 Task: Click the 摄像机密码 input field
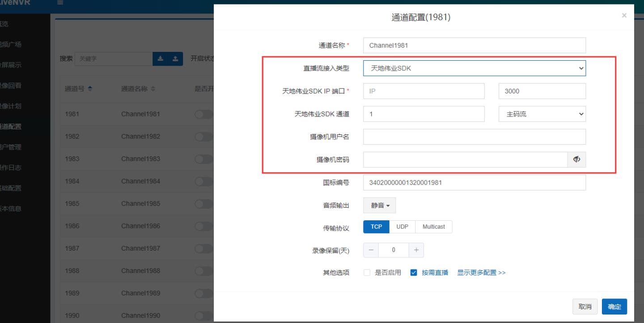466,160
